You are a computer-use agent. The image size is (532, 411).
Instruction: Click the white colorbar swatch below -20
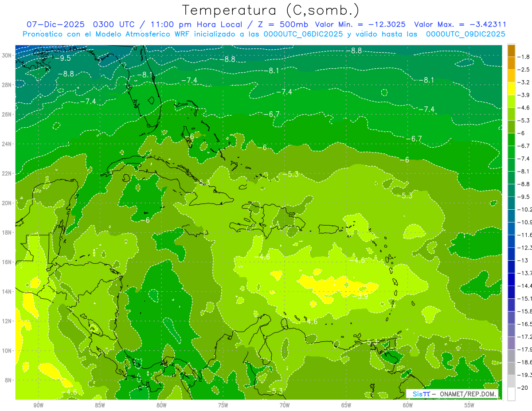coord(511,394)
